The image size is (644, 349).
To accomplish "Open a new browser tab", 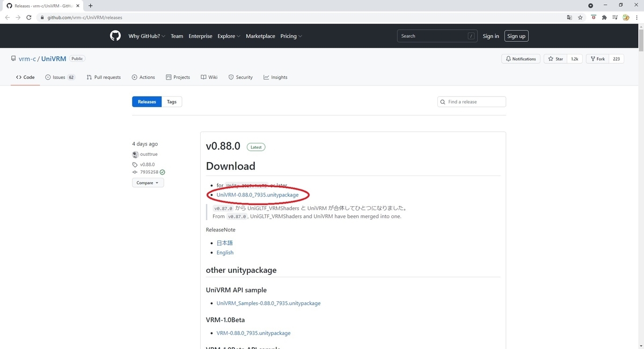I will (90, 5).
